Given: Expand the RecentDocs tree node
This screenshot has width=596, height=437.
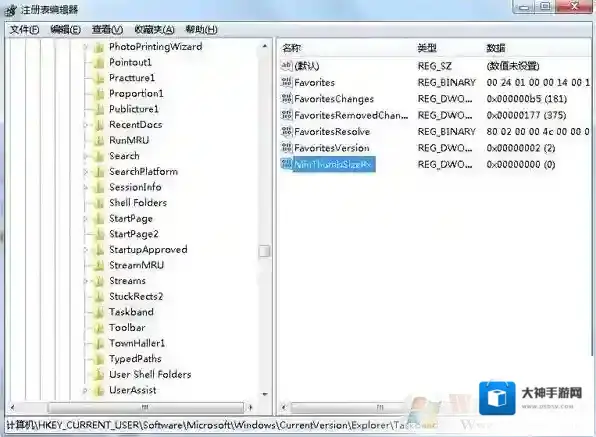Looking at the screenshot, I should [x=86, y=125].
